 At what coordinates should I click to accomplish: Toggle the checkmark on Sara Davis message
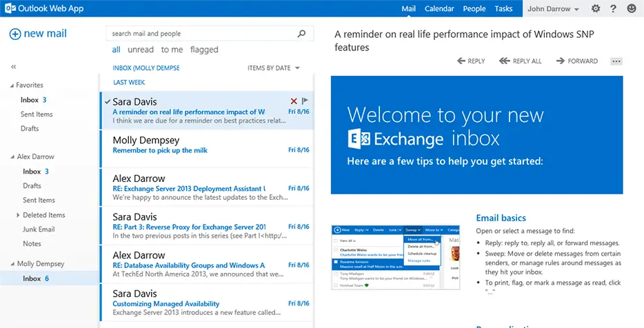coord(108,101)
